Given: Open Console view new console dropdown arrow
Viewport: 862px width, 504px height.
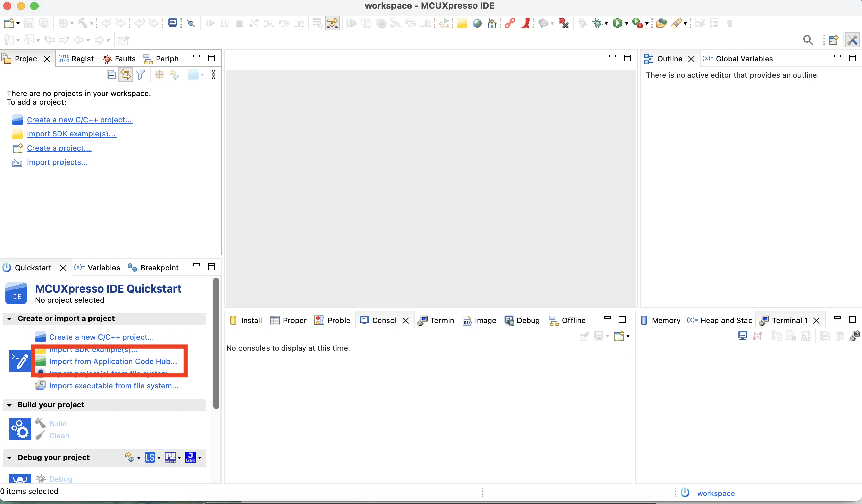Looking at the screenshot, I should tap(628, 336).
